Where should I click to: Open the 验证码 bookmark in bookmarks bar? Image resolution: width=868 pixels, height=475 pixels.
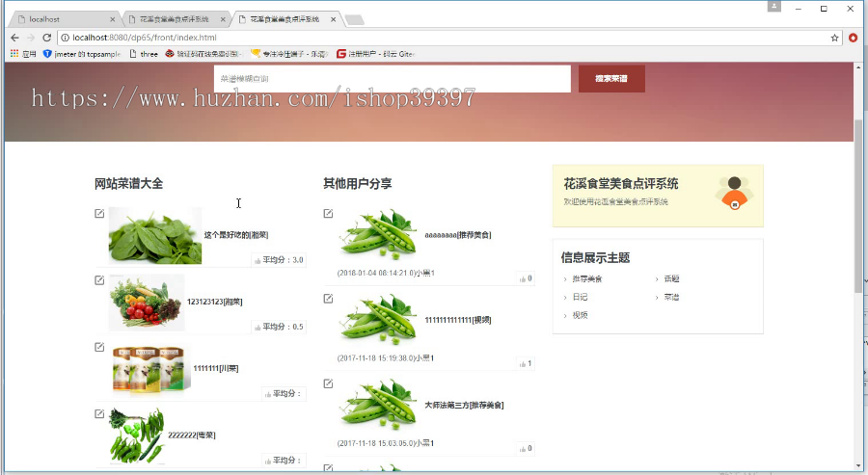pyautogui.click(x=203, y=54)
